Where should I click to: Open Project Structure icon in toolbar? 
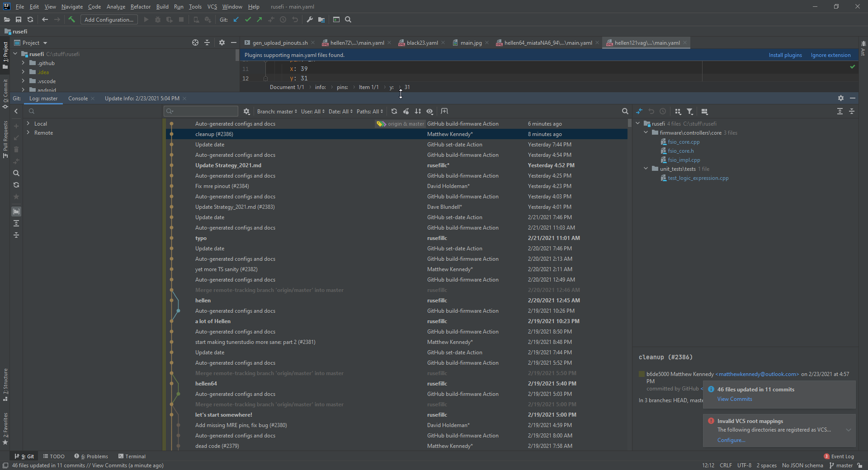click(321, 19)
